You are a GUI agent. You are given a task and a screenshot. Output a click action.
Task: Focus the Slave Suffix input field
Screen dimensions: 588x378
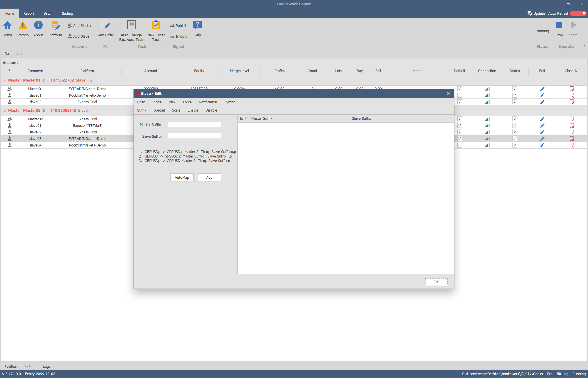[x=194, y=136]
